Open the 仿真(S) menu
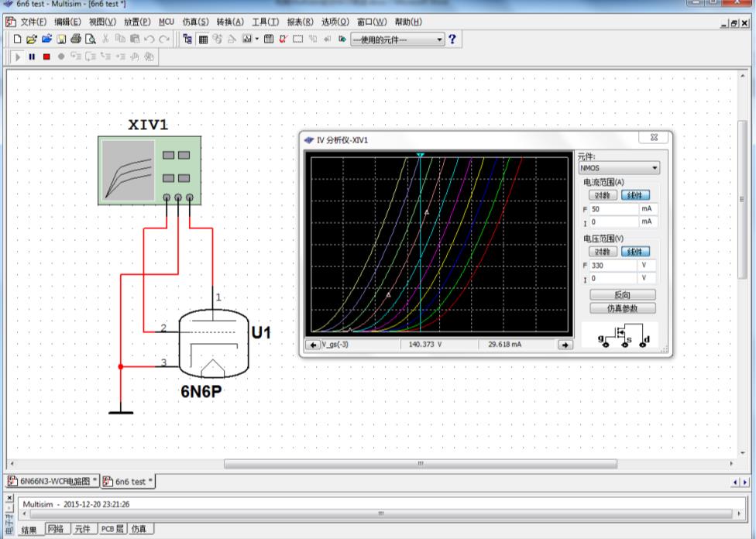The height and width of the screenshot is (539, 756). (195, 22)
